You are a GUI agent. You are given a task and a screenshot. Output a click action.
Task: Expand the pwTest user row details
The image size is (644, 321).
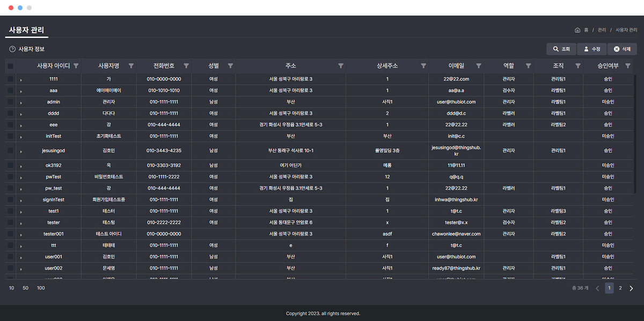(20, 176)
